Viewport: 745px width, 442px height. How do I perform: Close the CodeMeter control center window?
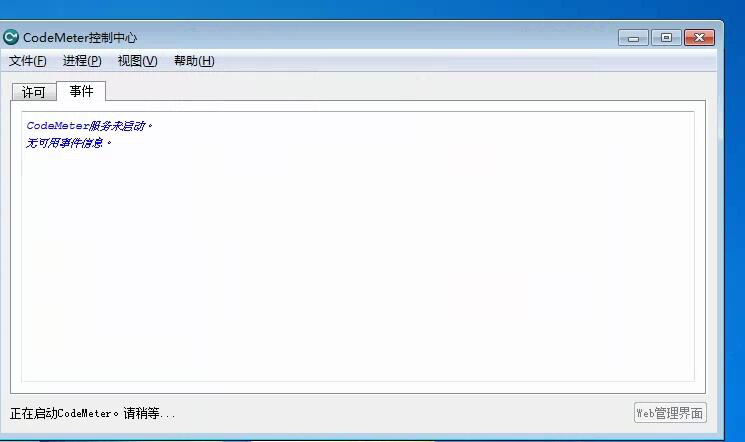[x=699, y=38]
